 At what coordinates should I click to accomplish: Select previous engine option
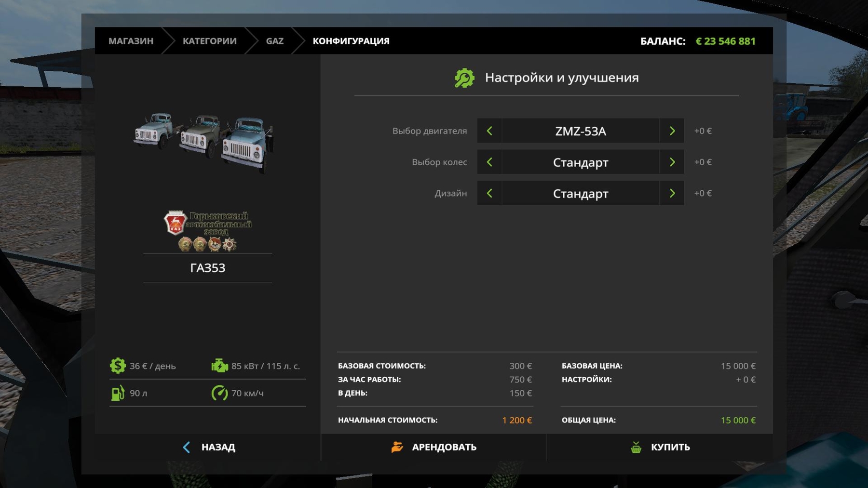(x=489, y=131)
